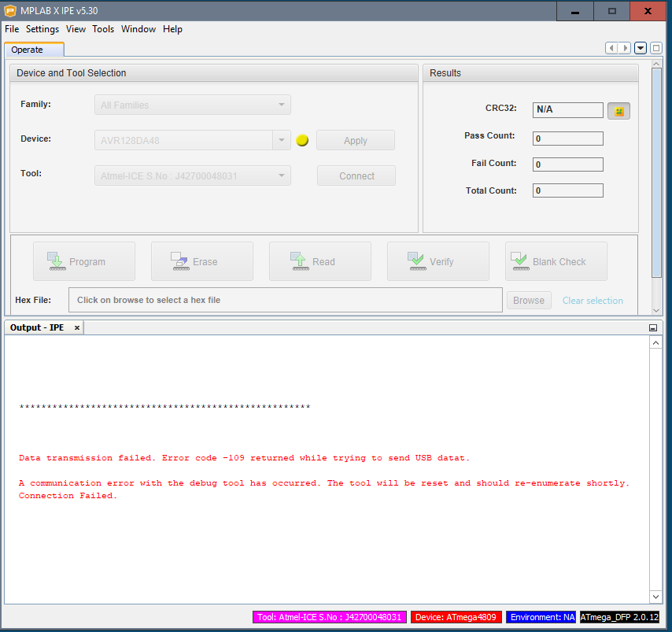This screenshot has width=672, height=632.
Task: Click the Blank Check button
Action: [x=556, y=261]
